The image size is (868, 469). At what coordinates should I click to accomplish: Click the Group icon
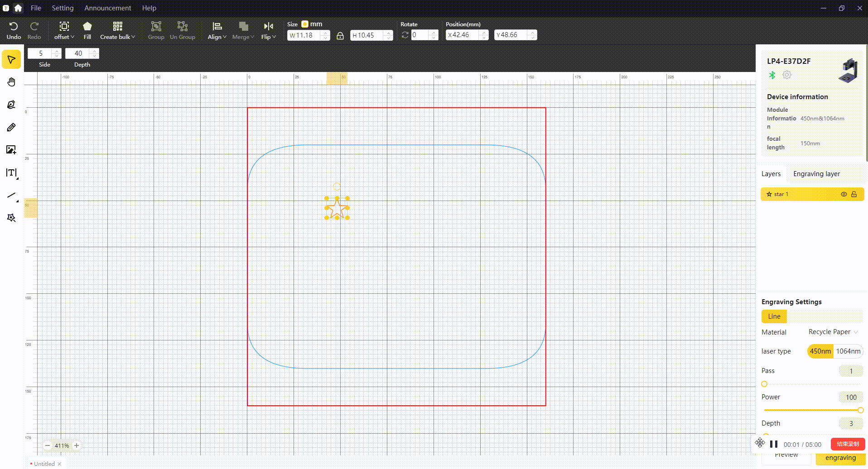click(156, 26)
